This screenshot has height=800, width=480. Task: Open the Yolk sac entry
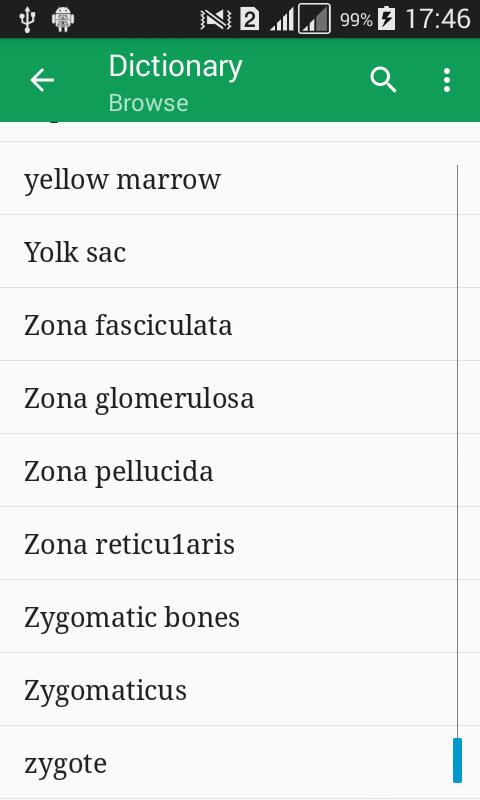click(240, 252)
